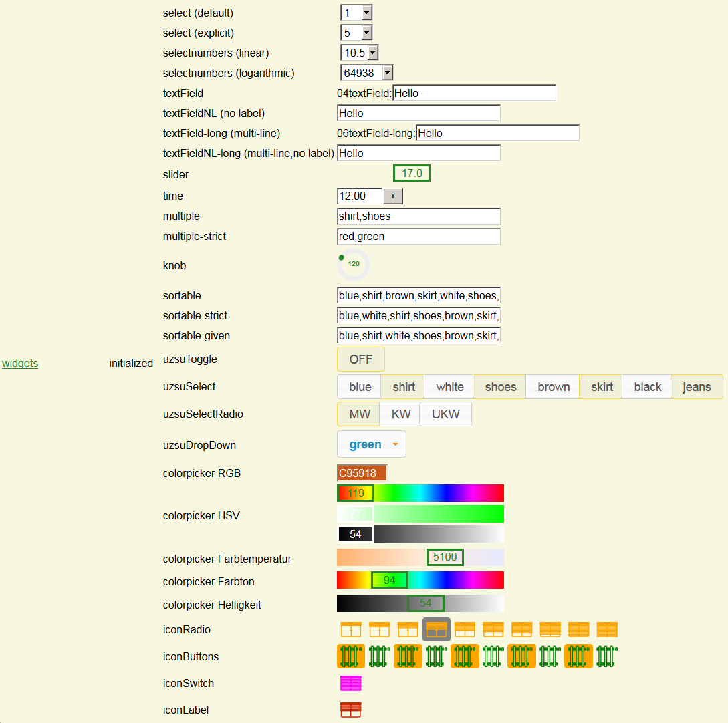The width and height of the screenshot is (728, 723).
Task: Select the seventh iconRadio blinds icon
Action: coord(522,629)
